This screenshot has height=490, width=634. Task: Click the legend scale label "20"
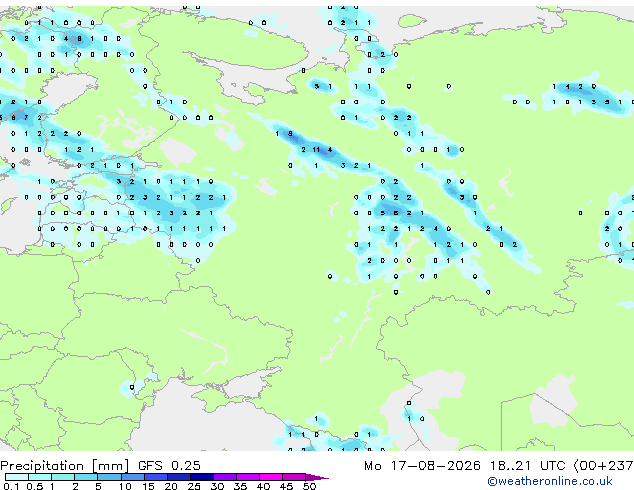[171, 486]
